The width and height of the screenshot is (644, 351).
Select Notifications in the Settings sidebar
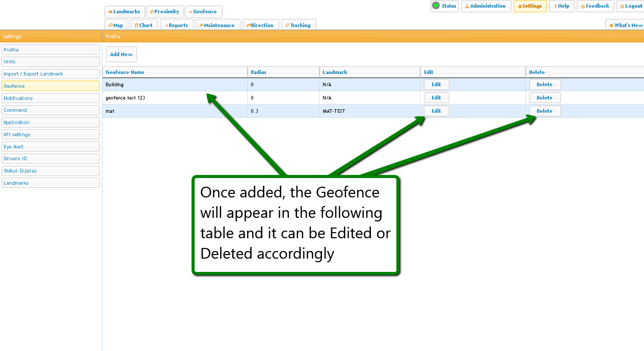(50, 98)
